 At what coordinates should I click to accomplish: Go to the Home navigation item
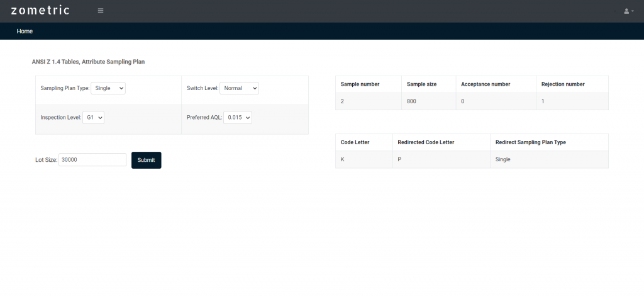(25, 31)
